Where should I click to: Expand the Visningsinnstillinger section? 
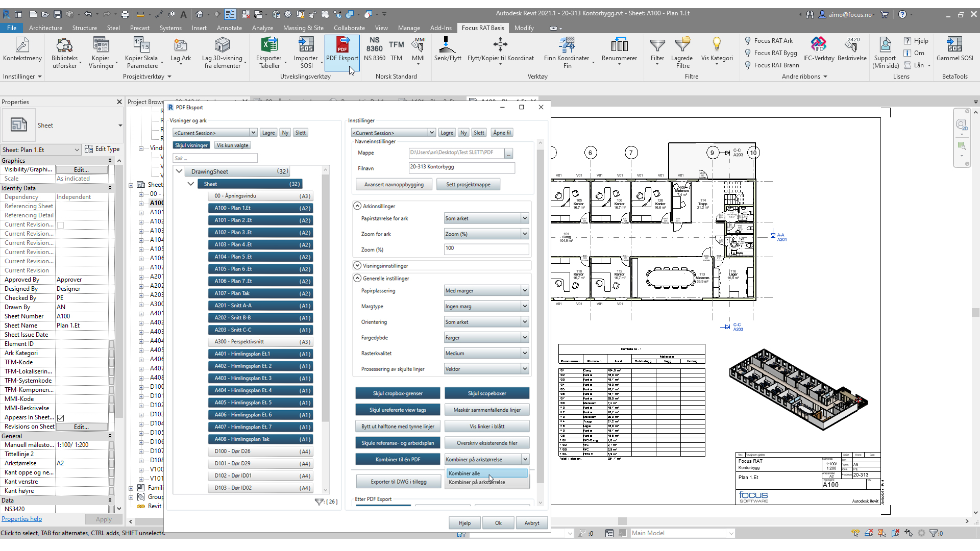pyautogui.click(x=357, y=266)
